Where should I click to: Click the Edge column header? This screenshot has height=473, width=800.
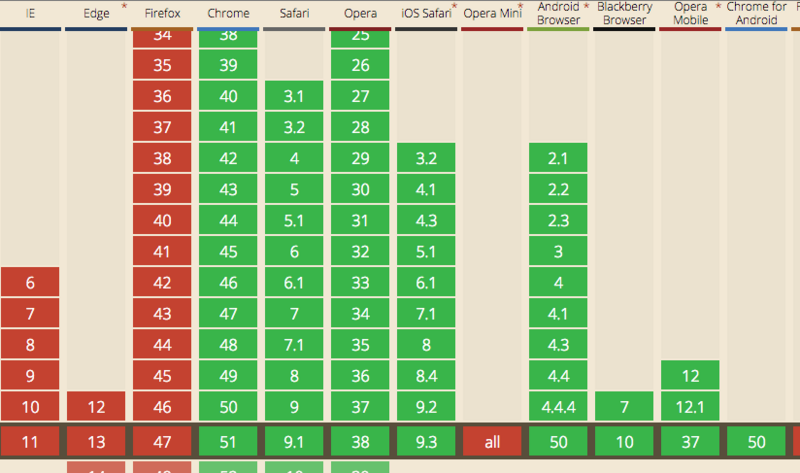pos(96,13)
